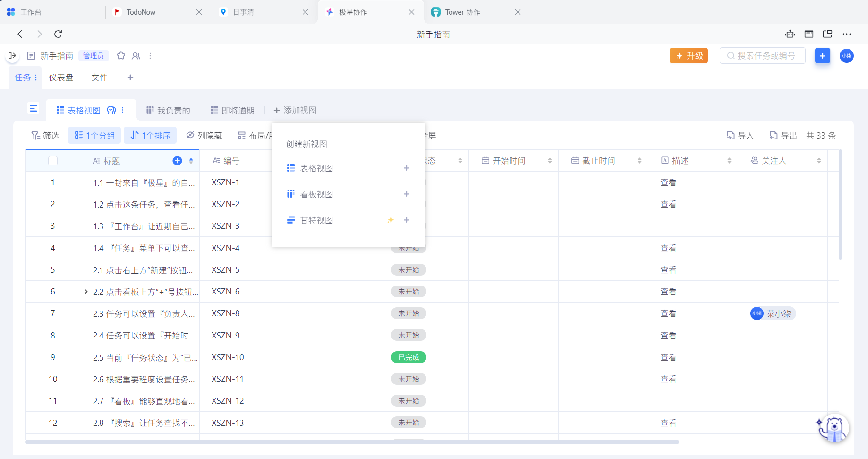This screenshot has width=868, height=459.
Task: Add a new column with the blue plus icon
Action: (177, 161)
